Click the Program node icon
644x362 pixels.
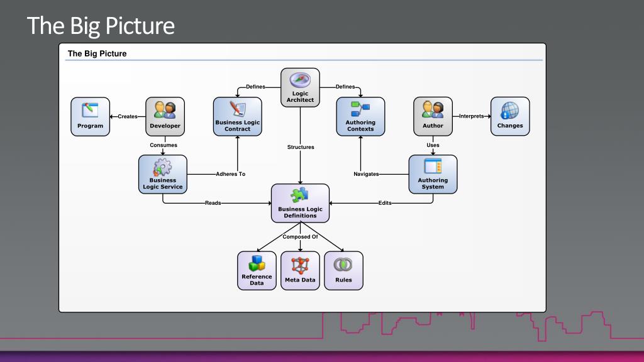click(90, 111)
